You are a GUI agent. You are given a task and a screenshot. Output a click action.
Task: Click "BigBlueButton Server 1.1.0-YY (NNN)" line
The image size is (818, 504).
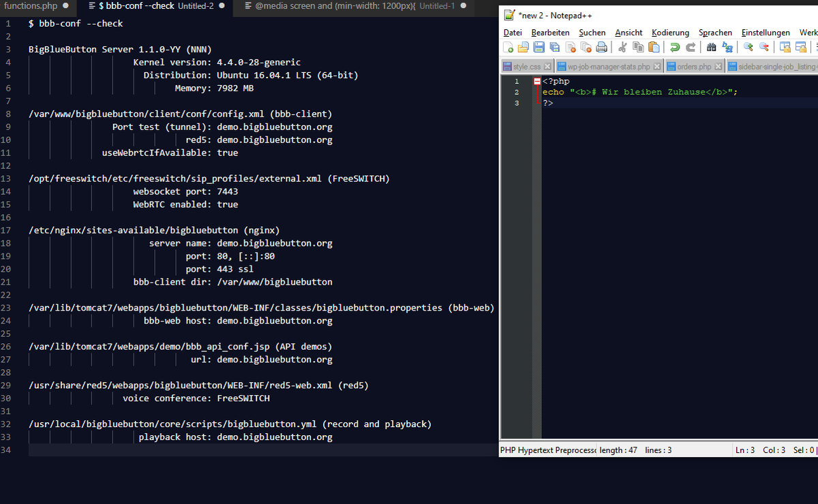click(x=120, y=49)
